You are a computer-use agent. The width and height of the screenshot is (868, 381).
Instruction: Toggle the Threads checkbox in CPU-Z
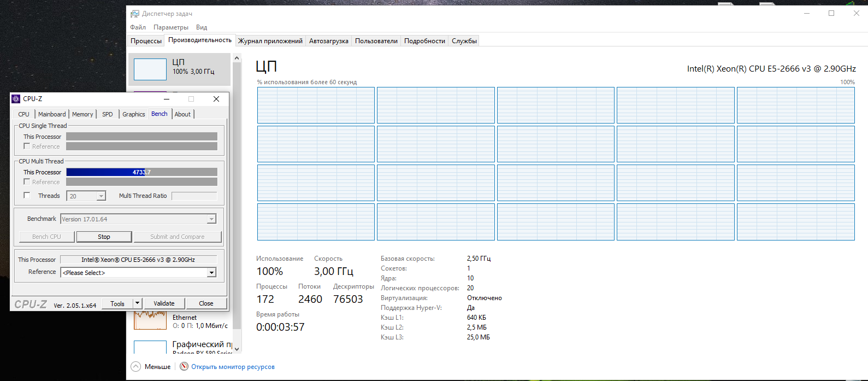27,196
